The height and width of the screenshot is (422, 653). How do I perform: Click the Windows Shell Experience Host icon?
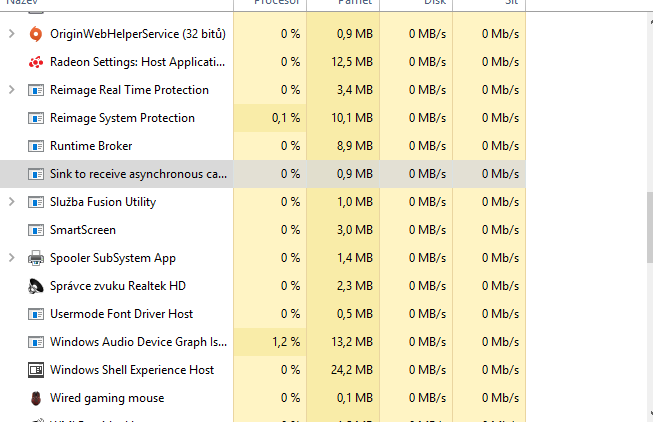pyautogui.click(x=36, y=370)
